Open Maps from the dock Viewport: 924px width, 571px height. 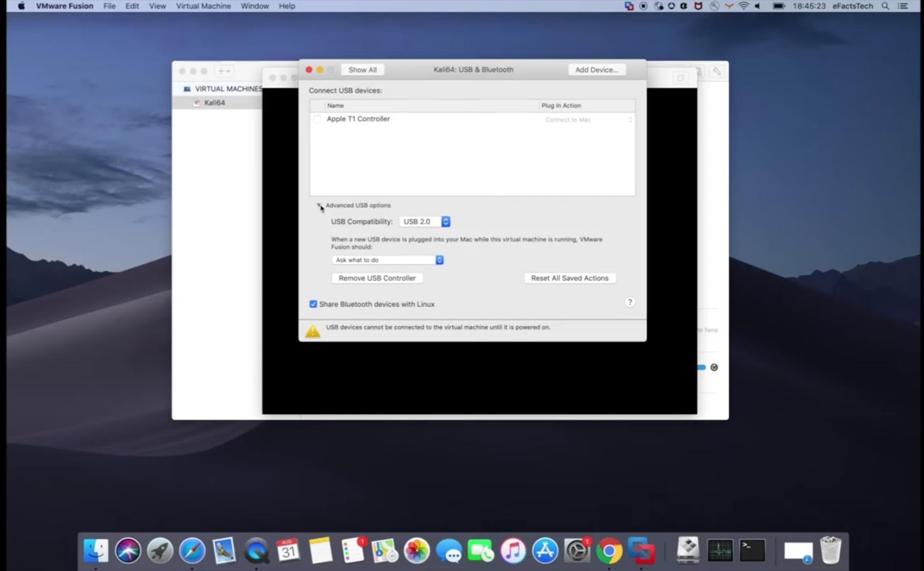(385, 550)
